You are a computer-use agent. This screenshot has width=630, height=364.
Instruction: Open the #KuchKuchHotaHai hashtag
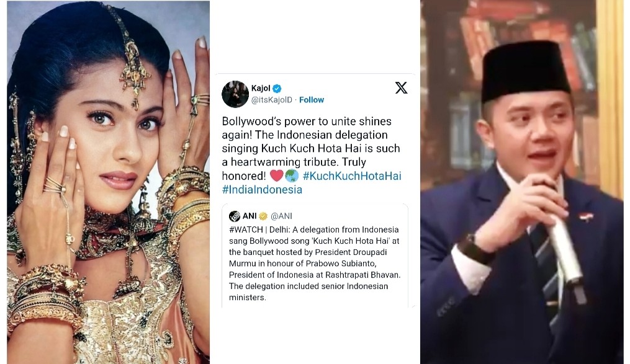point(352,175)
